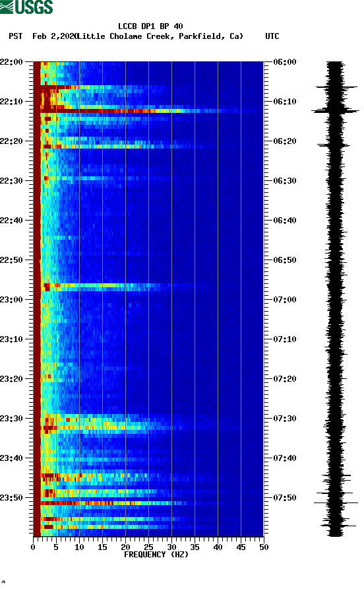The height and width of the screenshot is (589, 364).
Task: Click the 5 Hz frequency axis label
Action: [x=56, y=547]
